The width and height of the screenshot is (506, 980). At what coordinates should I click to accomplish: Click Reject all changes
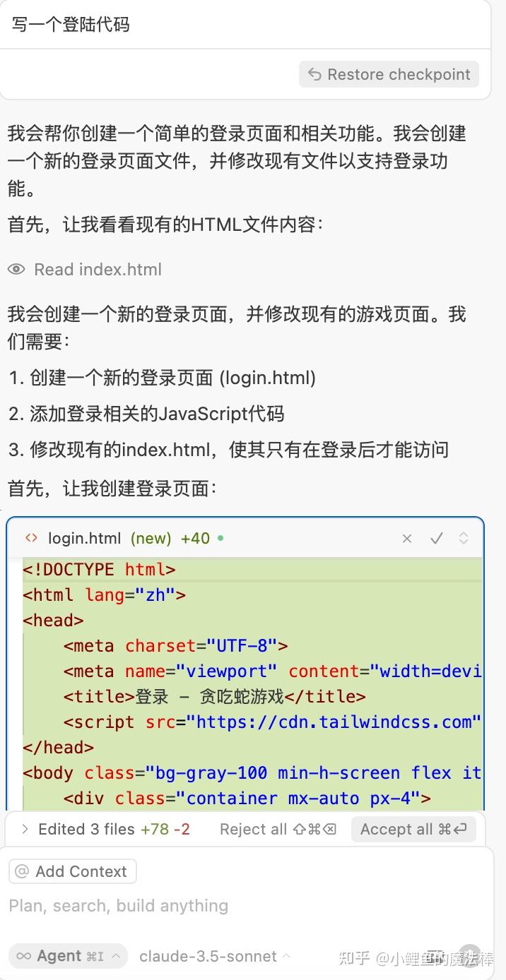tap(278, 829)
